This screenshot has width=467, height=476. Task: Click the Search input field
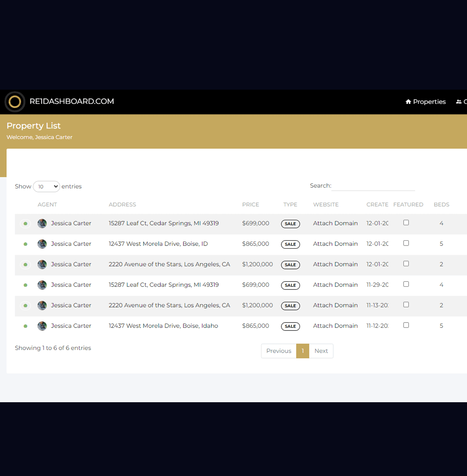tap(373, 186)
